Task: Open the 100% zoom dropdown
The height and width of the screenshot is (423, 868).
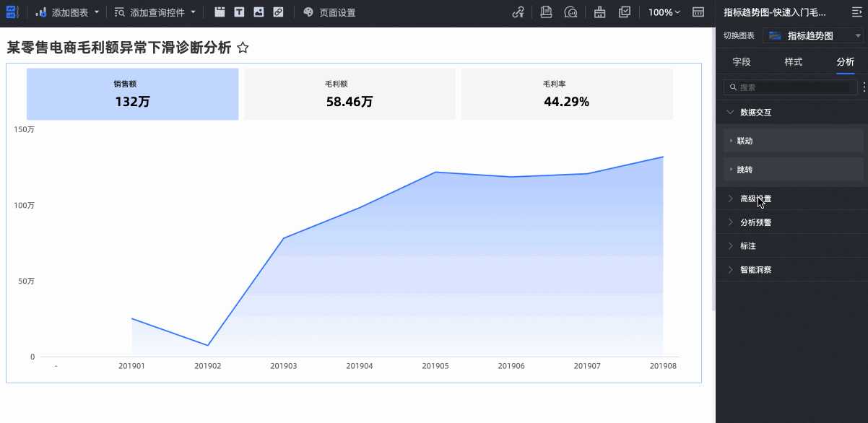Action: click(664, 12)
